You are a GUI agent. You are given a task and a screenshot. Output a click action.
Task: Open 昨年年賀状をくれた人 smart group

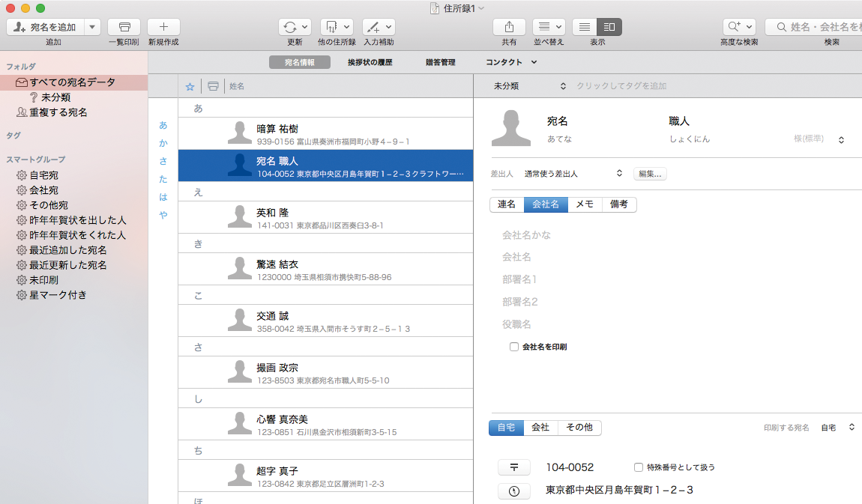click(x=77, y=235)
